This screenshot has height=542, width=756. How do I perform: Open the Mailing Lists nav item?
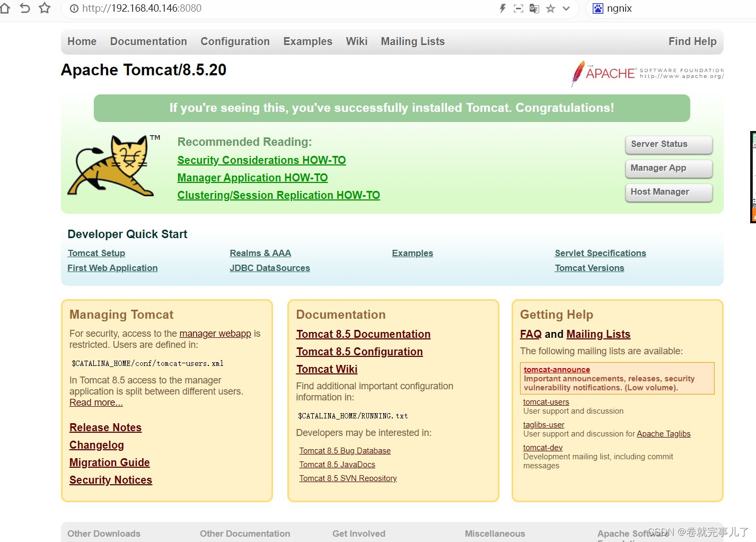tap(412, 41)
